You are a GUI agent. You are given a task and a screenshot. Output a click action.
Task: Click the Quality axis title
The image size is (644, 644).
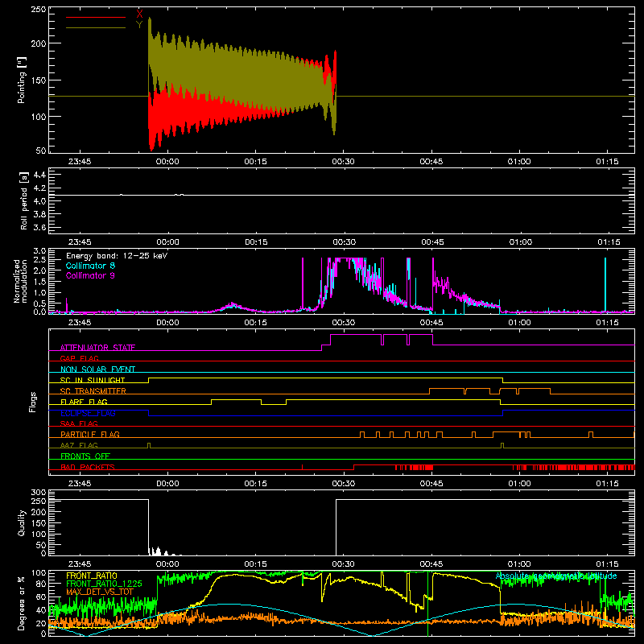[22, 522]
